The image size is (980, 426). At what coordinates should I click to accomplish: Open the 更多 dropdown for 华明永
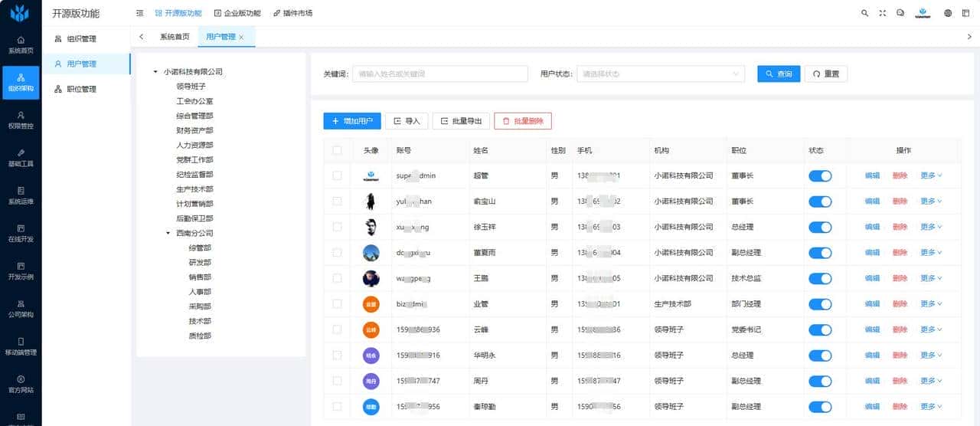pos(931,355)
